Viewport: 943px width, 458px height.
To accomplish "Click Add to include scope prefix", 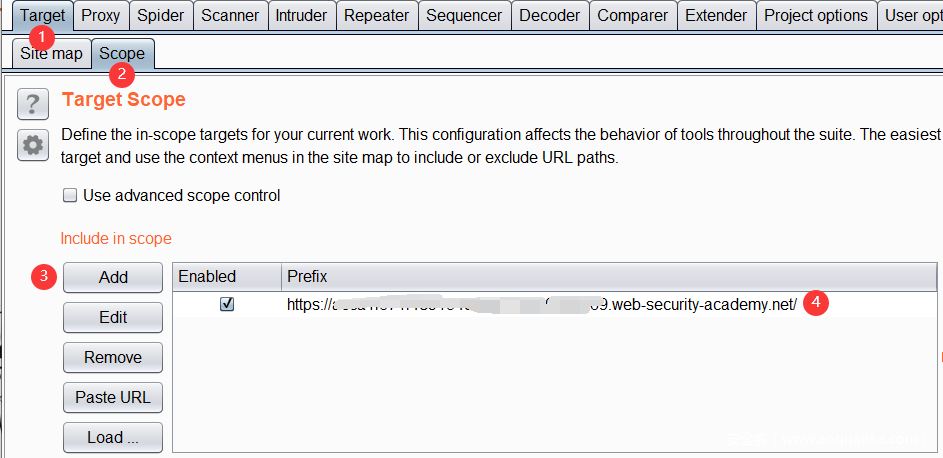I will click(113, 277).
